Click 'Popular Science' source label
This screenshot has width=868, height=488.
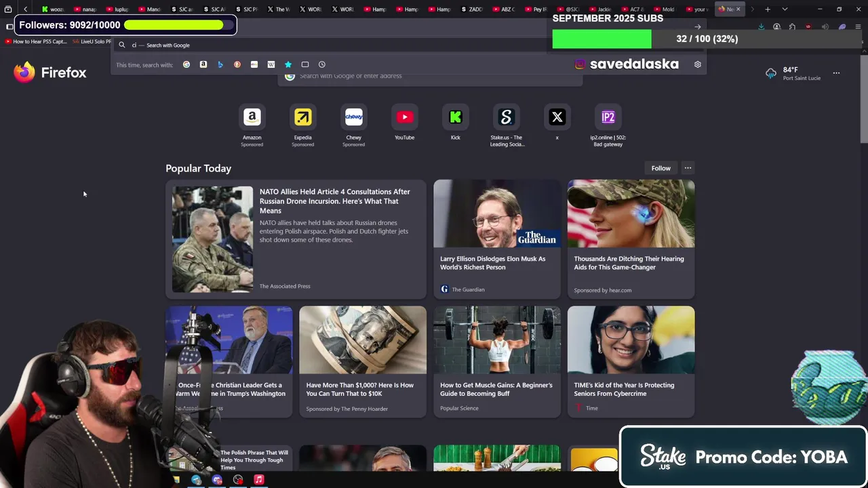tap(459, 408)
